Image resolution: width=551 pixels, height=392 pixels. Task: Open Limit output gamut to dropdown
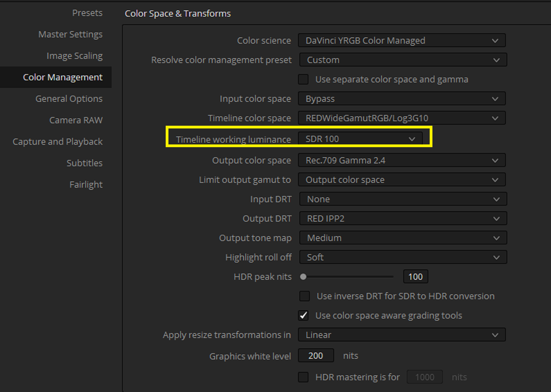(x=401, y=179)
